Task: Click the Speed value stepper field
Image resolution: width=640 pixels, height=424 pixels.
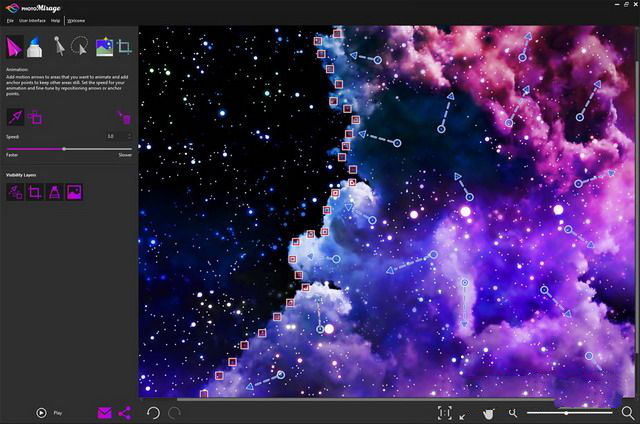Action: (117, 136)
